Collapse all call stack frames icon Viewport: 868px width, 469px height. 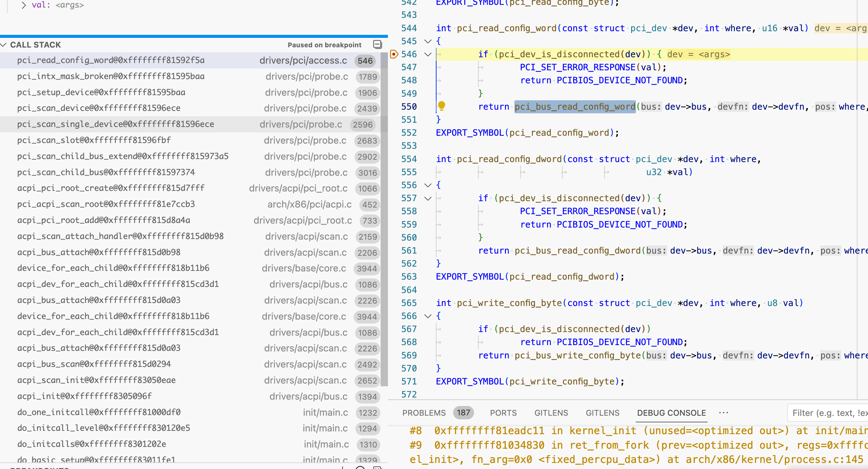377,45
